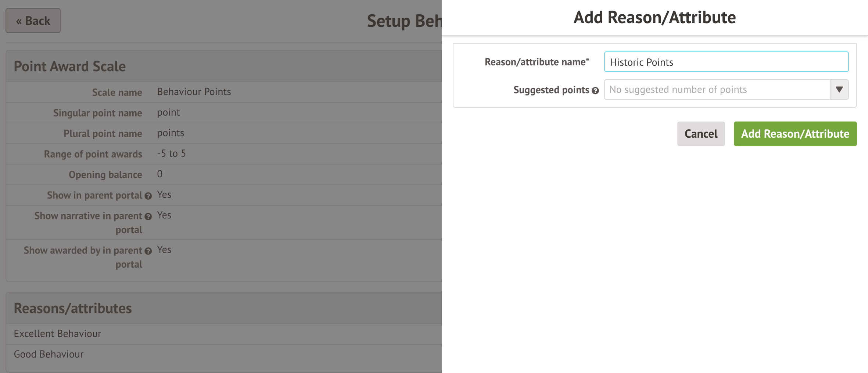This screenshot has width=868, height=373.
Task: Click the help icon beside Suggested points
Action: click(x=595, y=90)
